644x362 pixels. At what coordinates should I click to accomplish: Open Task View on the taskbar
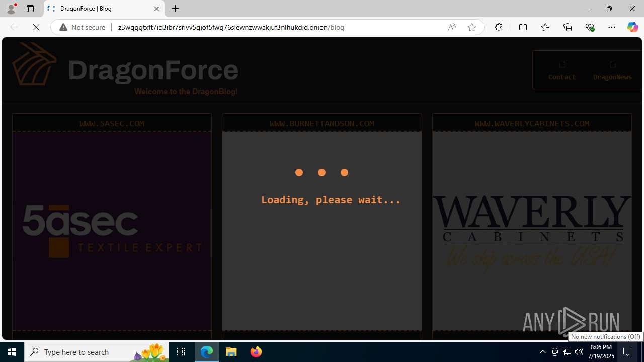point(181,352)
